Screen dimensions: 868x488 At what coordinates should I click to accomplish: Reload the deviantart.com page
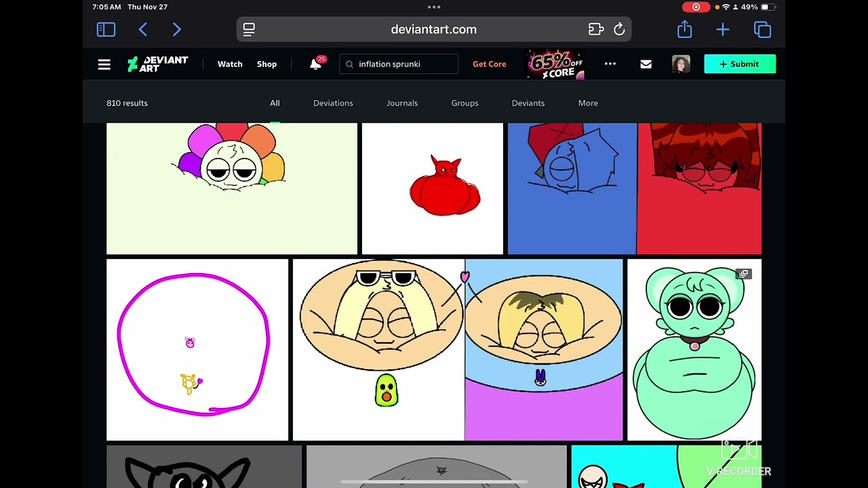(619, 29)
